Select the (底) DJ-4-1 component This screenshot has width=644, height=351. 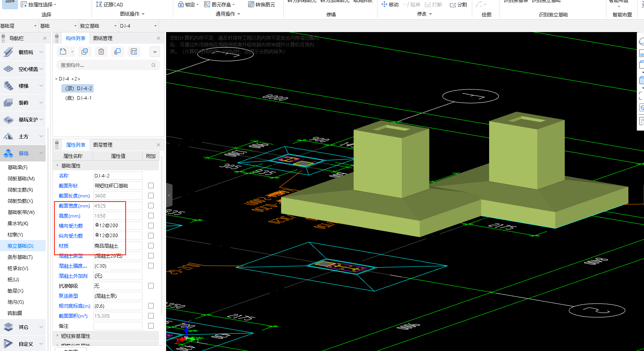point(78,98)
